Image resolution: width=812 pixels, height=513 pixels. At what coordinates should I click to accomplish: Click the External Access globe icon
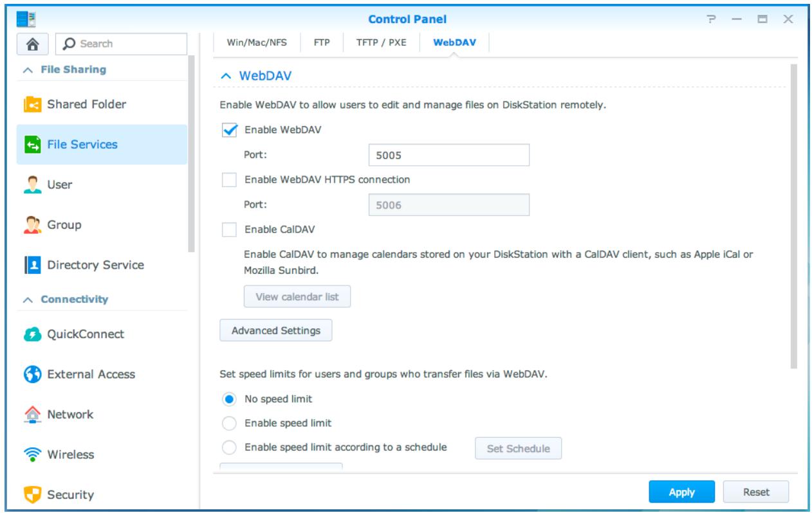point(32,374)
